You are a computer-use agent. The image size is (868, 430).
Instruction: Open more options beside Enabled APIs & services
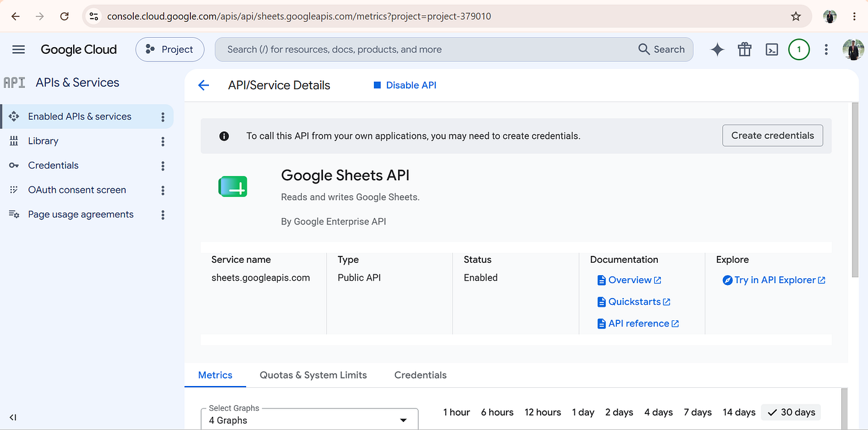pyautogui.click(x=163, y=116)
